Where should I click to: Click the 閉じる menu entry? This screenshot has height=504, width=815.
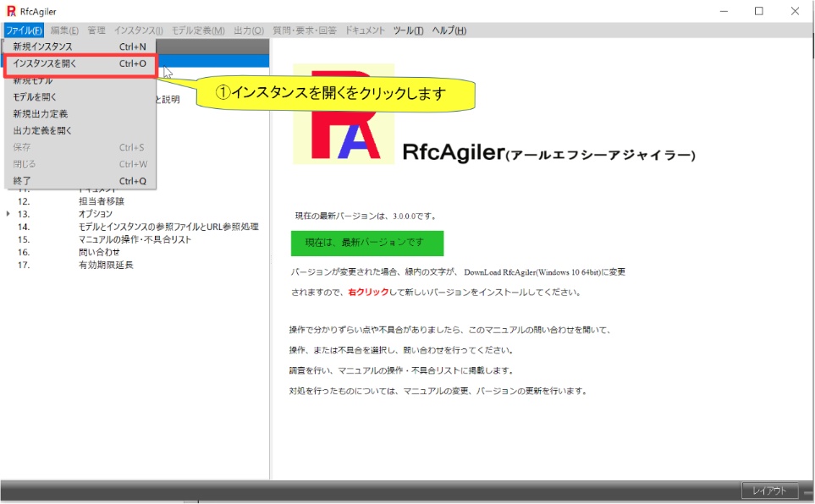[80, 164]
